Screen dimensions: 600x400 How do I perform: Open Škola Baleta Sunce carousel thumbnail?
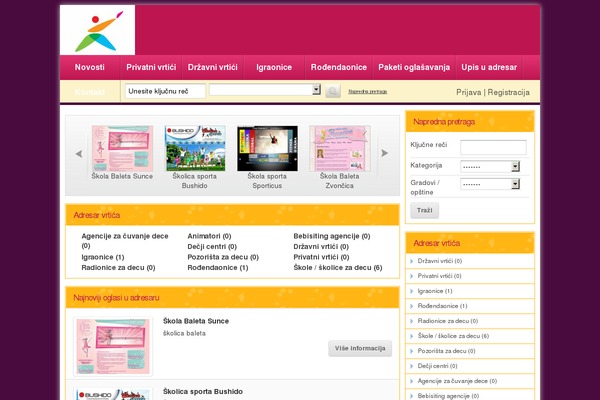click(x=122, y=149)
